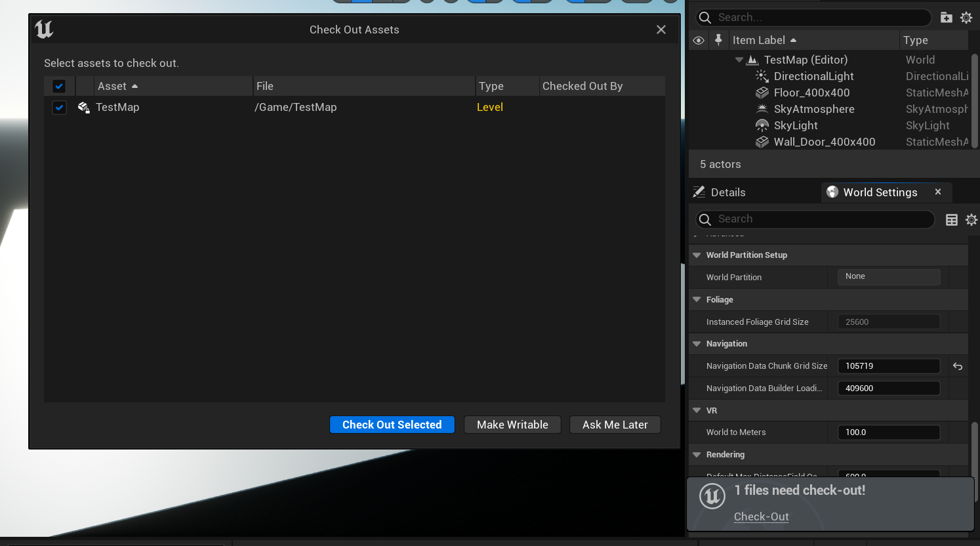Reset Navigation Data Chunk Grid Size to default
Viewport: 980px width, 546px height.
958,366
